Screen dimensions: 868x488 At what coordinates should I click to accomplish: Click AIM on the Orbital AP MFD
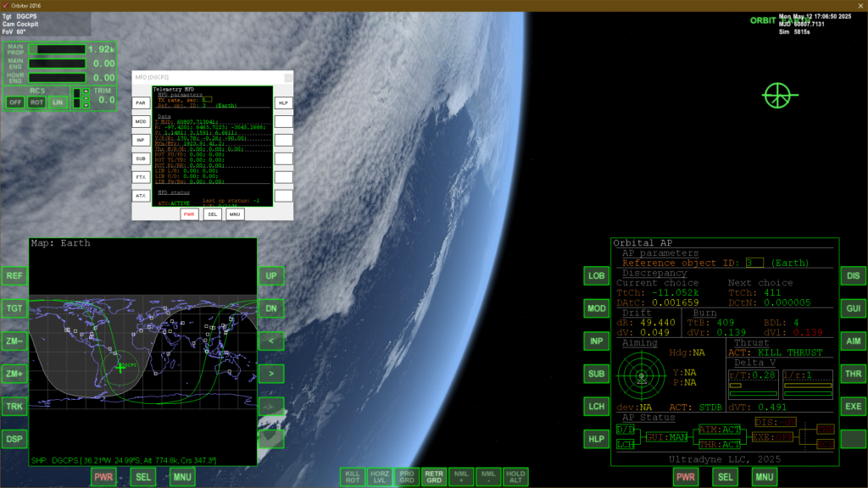(x=853, y=341)
